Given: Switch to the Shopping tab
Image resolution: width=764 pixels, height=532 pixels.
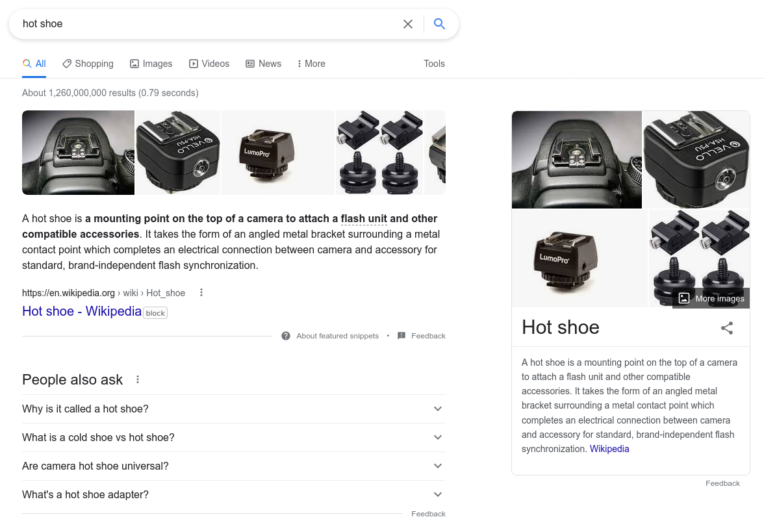Looking at the screenshot, I should click(x=88, y=64).
